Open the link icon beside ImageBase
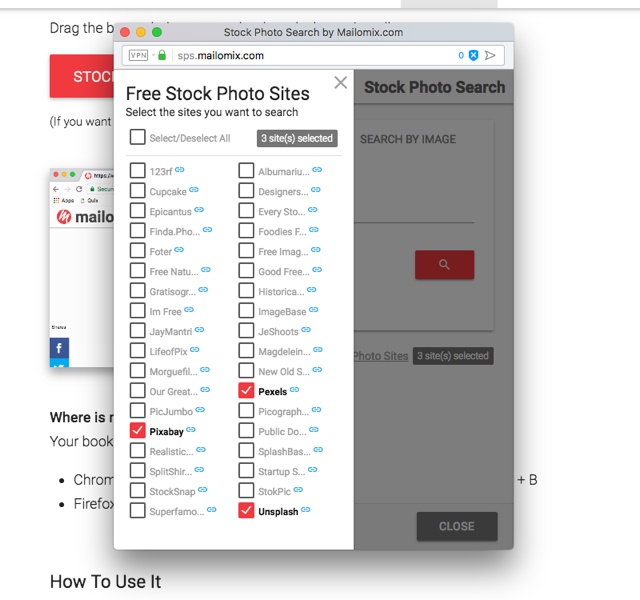 pyautogui.click(x=313, y=310)
